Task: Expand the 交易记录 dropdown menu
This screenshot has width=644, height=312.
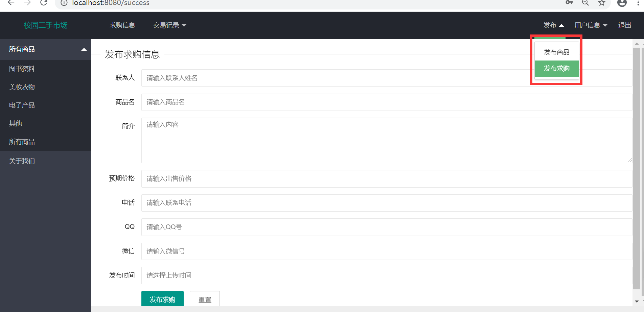Action: pyautogui.click(x=170, y=25)
